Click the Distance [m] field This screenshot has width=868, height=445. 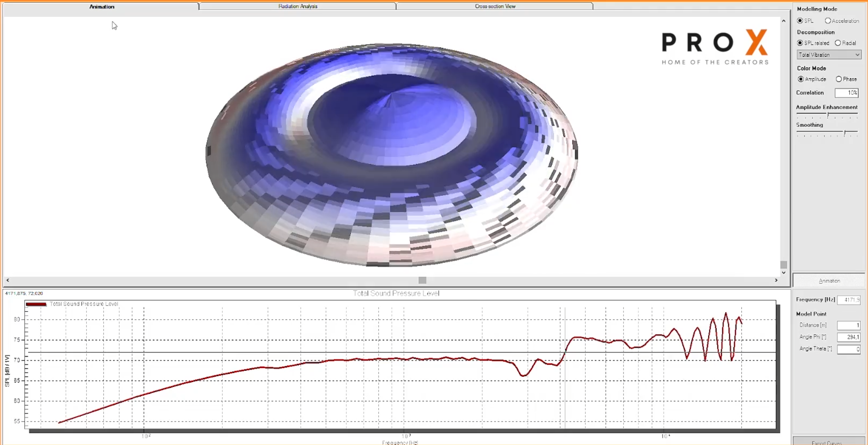click(849, 325)
